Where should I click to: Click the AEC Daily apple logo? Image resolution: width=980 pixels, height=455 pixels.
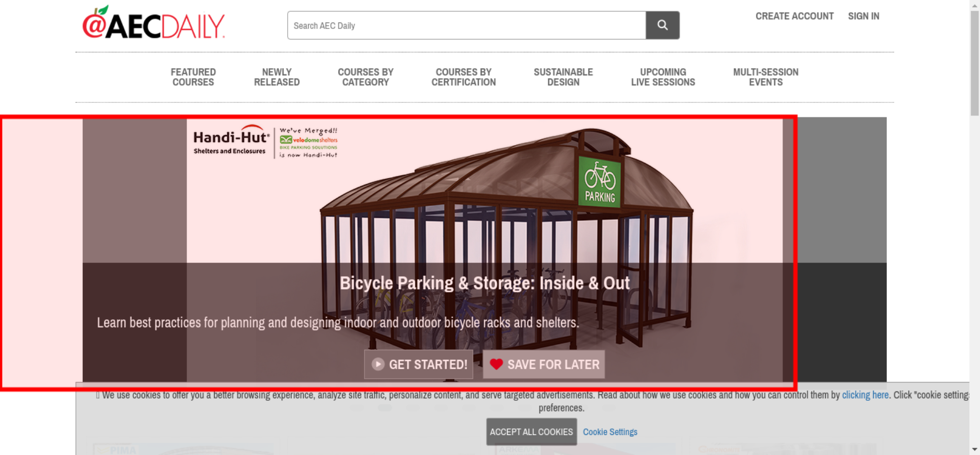click(153, 23)
